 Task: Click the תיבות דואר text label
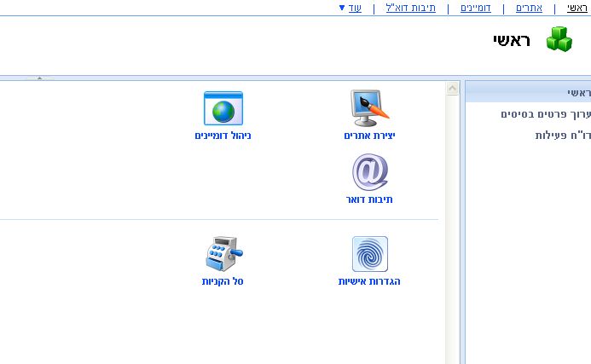(x=369, y=199)
